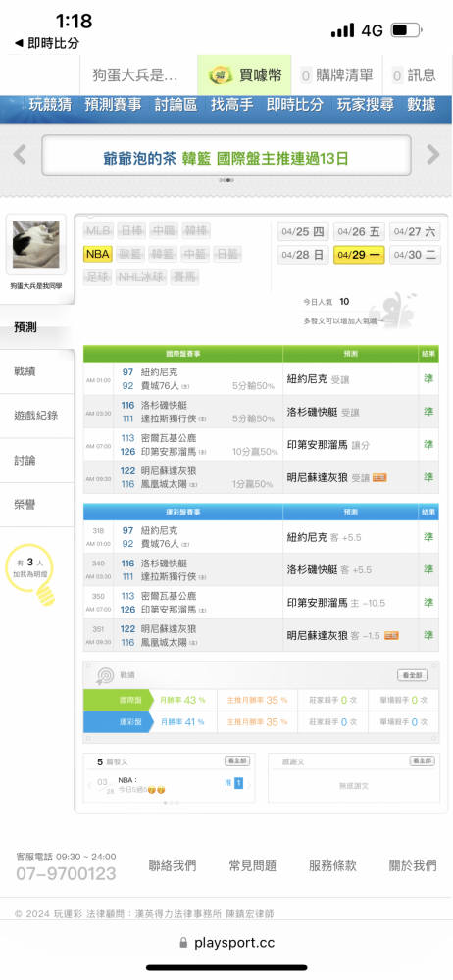Select the MLB league filter
This screenshot has width=453, height=980.
pos(98,230)
